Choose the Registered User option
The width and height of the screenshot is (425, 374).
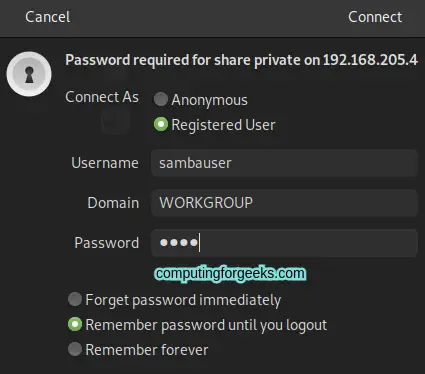coord(161,124)
